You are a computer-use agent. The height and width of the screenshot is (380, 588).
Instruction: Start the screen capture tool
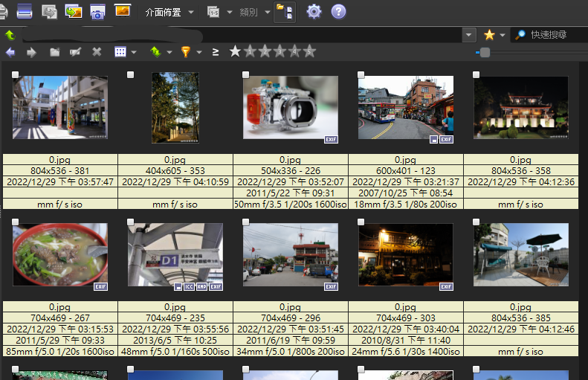[97, 12]
